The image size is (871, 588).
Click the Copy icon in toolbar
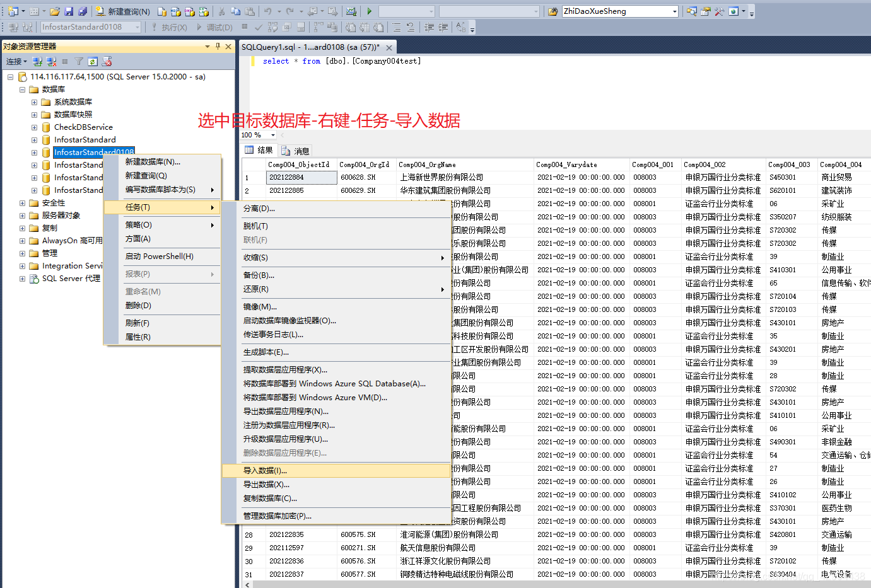236,11
